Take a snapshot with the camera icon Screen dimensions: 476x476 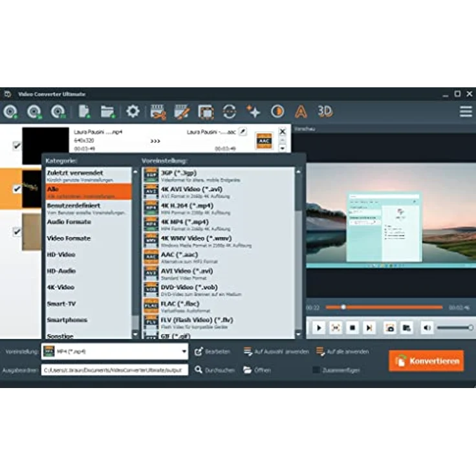(x=390, y=328)
